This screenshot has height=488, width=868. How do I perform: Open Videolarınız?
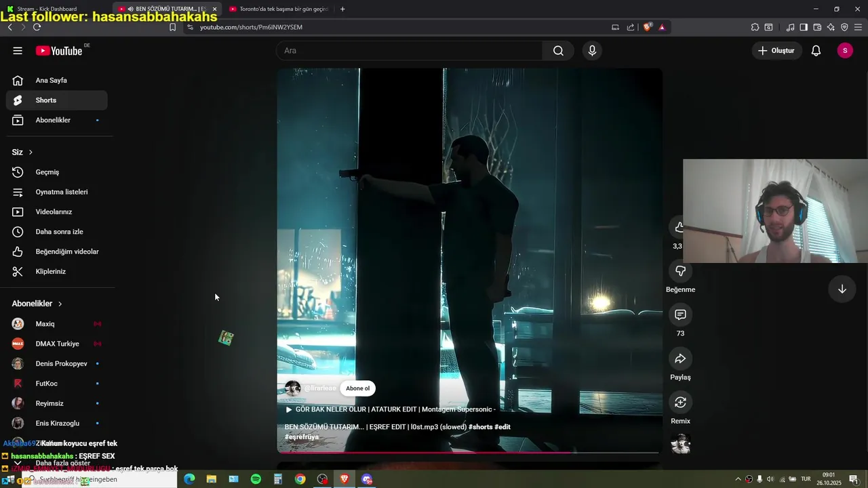[57, 211]
